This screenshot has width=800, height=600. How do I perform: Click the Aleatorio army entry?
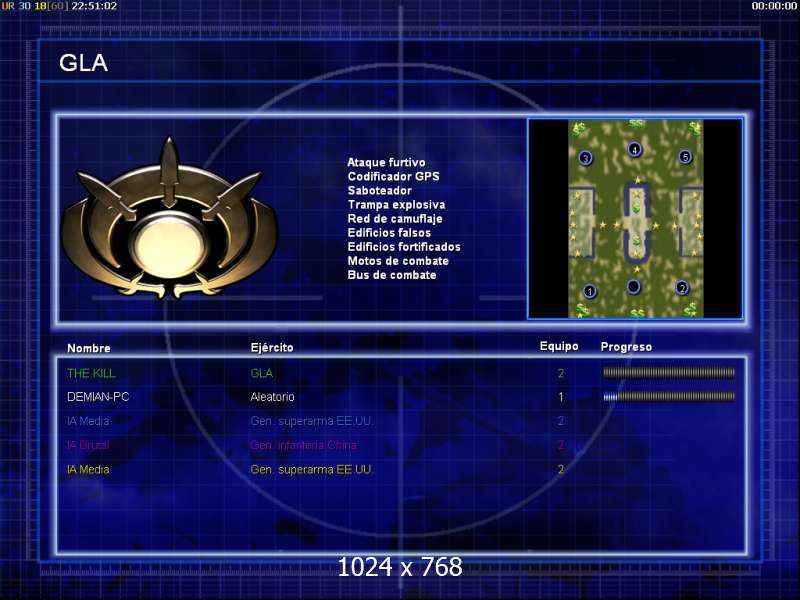click(272, 396)
